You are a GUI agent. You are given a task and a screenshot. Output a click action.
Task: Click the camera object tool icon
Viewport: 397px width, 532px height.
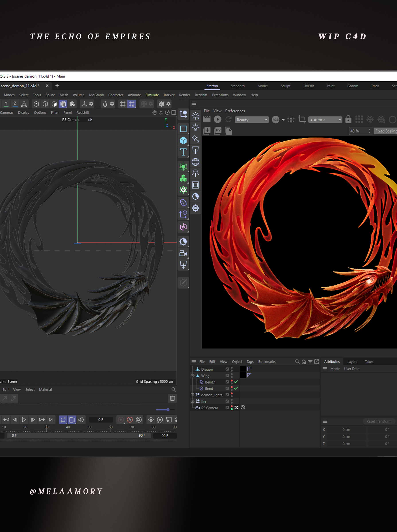tap(183, 253)
